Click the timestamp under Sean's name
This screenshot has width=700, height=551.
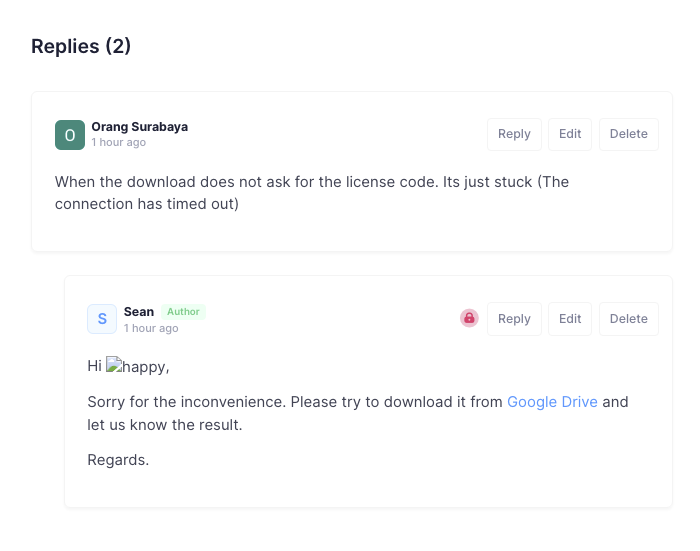151,328
